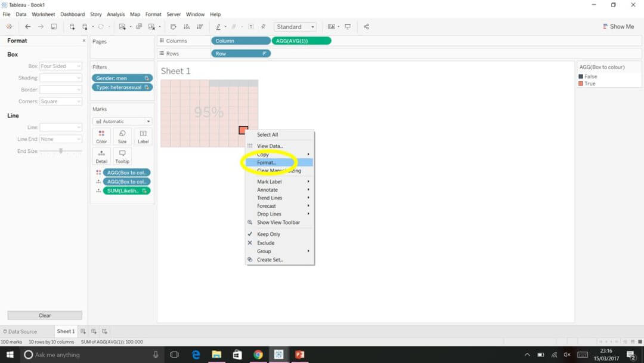Click the Swap Rows and Columns toolbar icon
Screen dimensions: 644x363
point(173,26)
